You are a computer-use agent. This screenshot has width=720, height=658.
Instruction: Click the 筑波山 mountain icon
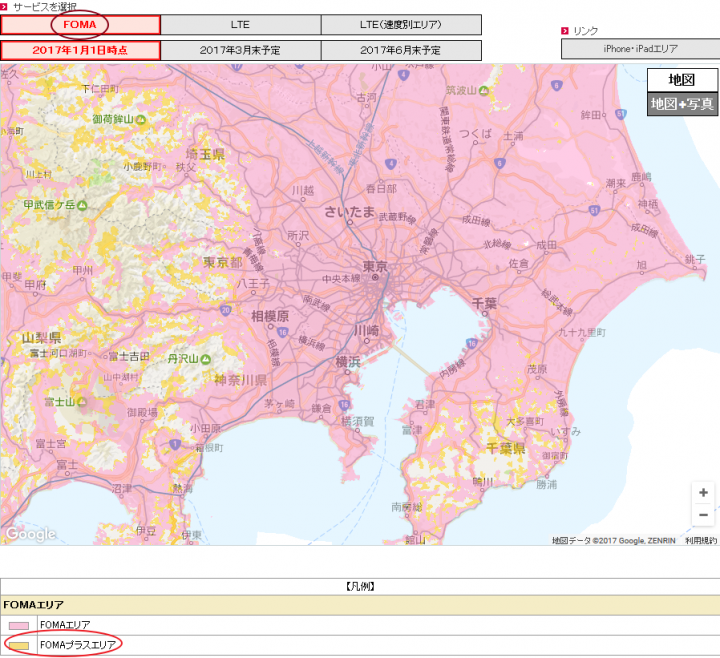click(484, 91)
